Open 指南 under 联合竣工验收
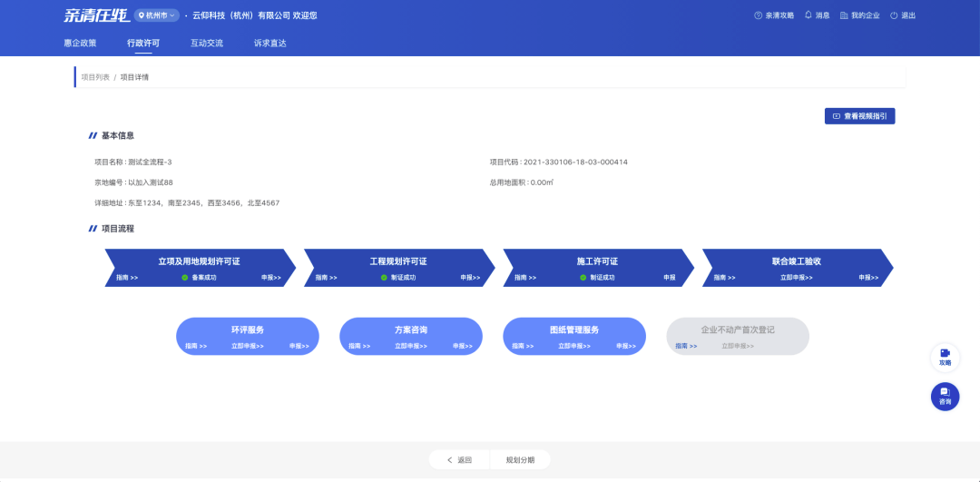 tap(724, 277)
